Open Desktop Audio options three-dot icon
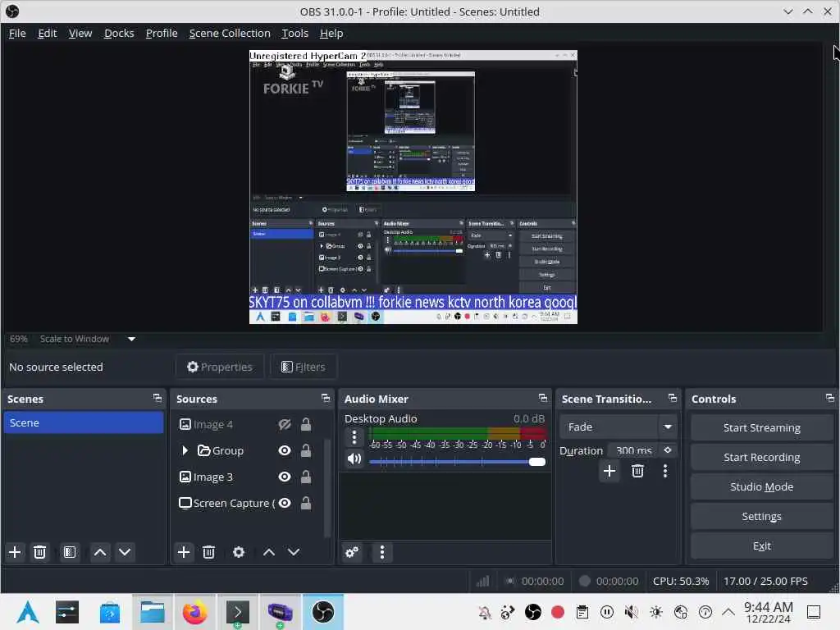This screenshot has width=840, height=630. (354, 438)
